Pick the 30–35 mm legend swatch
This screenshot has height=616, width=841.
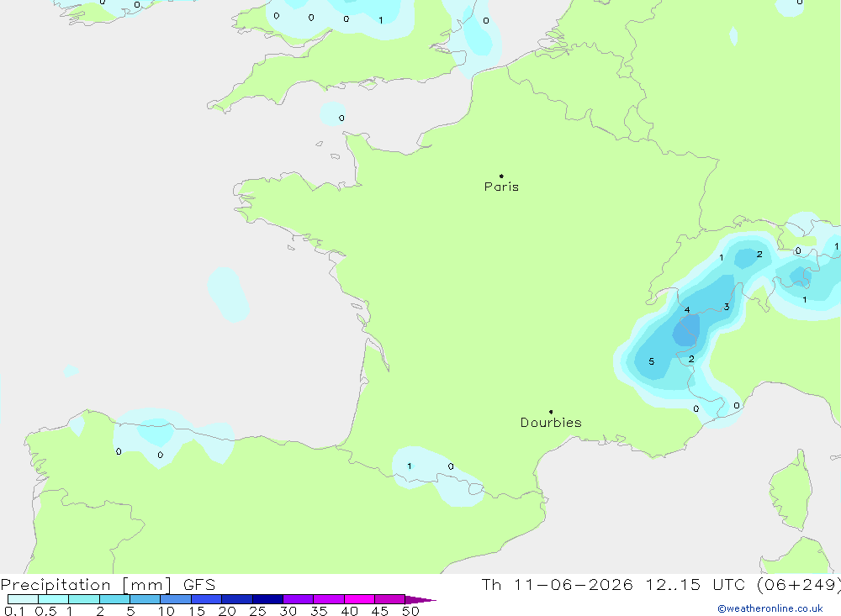click(298, 599)
